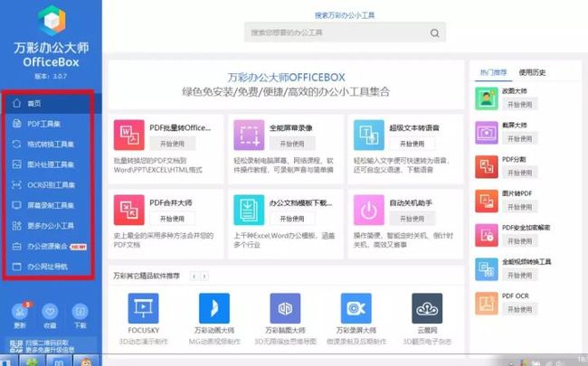Start using PDF OCR
The height and width of the screenshot is (366, 588).
point(520,309)
